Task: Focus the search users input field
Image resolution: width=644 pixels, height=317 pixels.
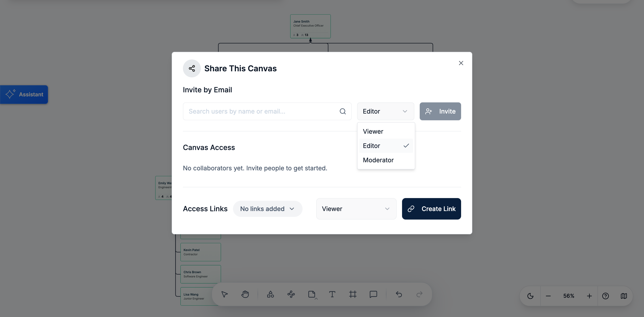Action: [267, 111]
